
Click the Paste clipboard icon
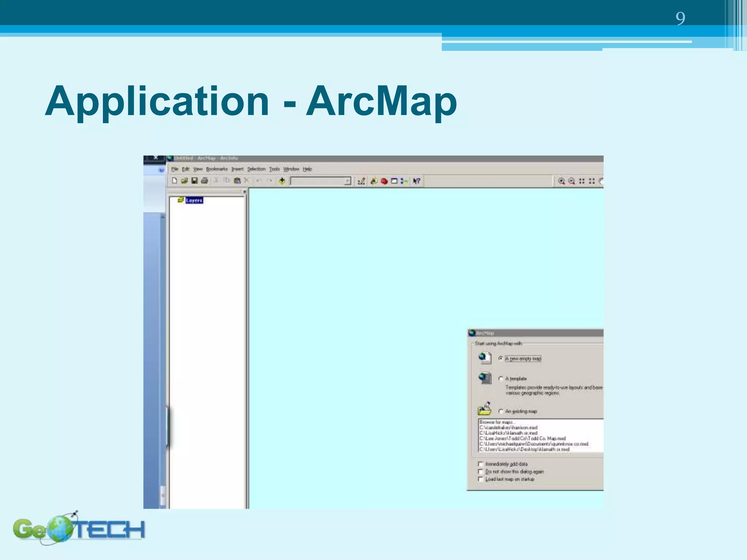(x=237, y=181)
